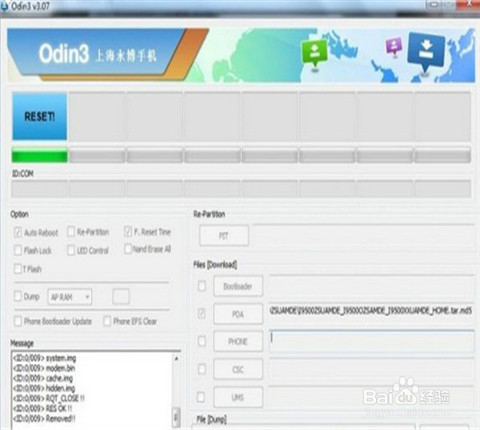480x430 pixels.
Task: Enable the LED Control checkbox
Action: point(71,250)
